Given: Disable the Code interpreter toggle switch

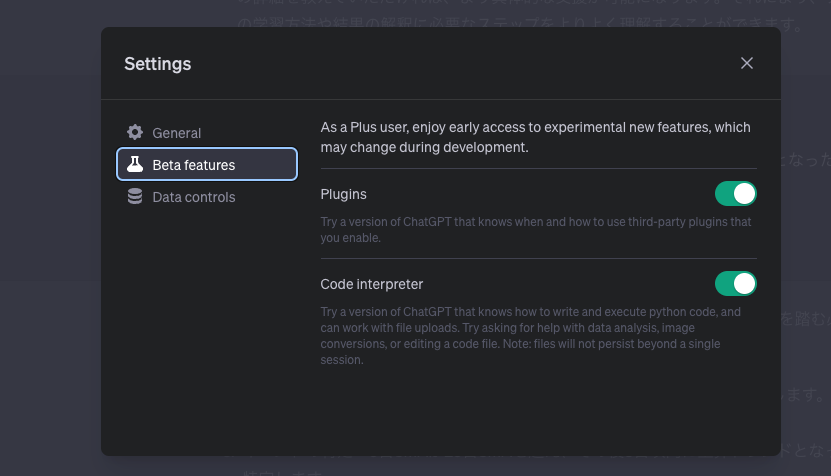Looking at the screenshot, I should pyautogui.click(x=736, y=284).
